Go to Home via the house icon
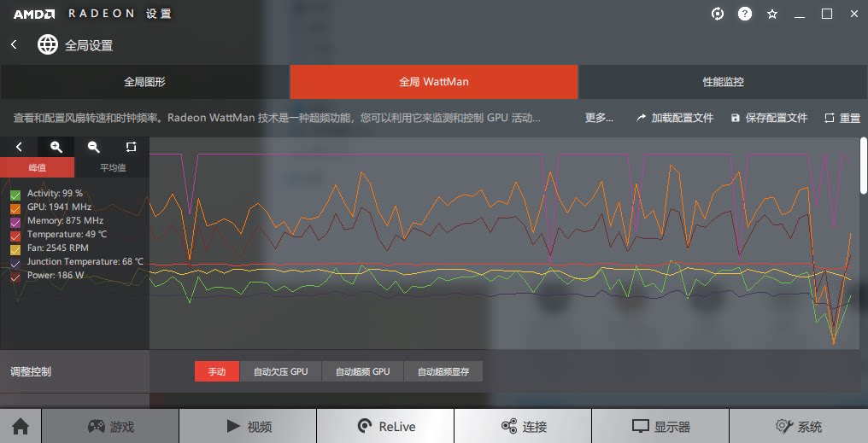 coord(21,427)
